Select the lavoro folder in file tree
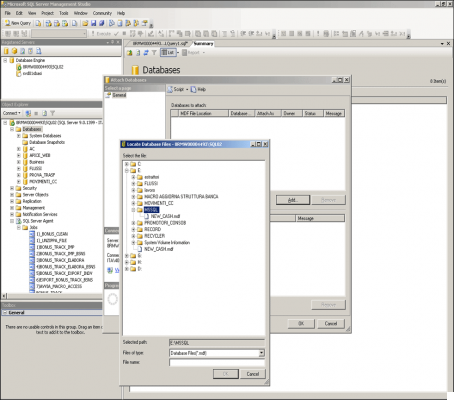The image size is (454, 400). pos(149,190)
